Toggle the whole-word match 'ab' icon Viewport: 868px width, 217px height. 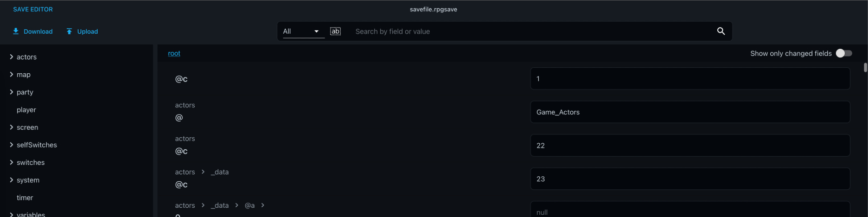click(336, 31)
